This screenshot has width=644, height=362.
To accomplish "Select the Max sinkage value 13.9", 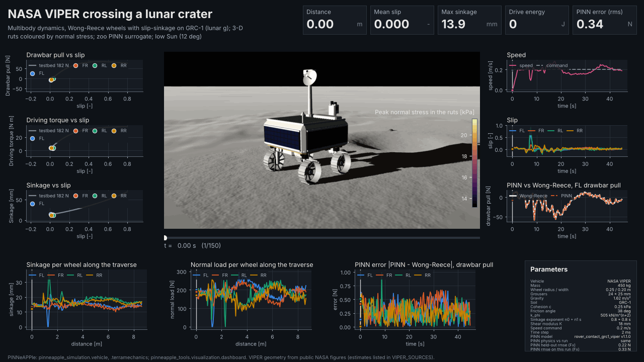I will click(x=453, y=24).
